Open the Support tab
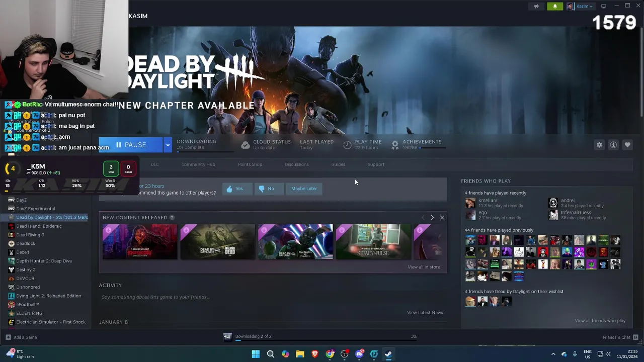Image resolution: width=644 pixels, height=362 pixels. pyautogui.click(x=376, y=164)
